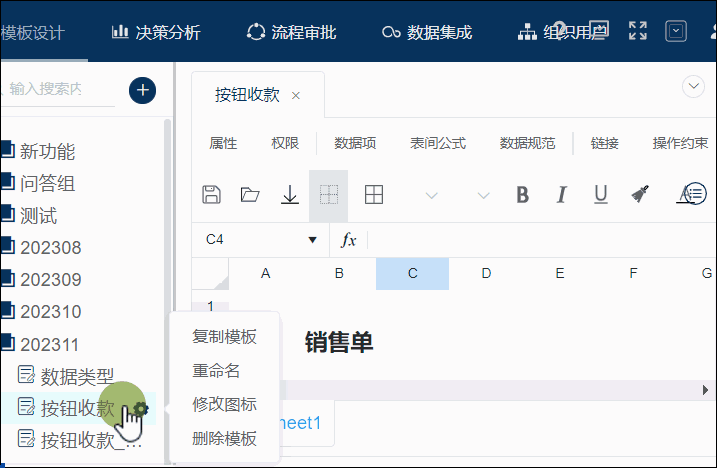This screenshot has width=717, height=468.
Task: Expand the 问答组 folder
Action: tap(47, 183)
